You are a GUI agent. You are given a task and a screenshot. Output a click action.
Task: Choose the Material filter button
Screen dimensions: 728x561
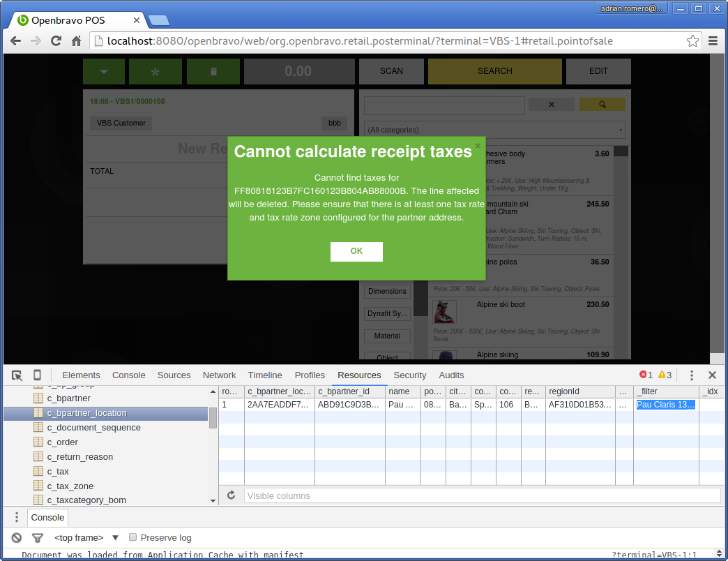coord(387,336)
